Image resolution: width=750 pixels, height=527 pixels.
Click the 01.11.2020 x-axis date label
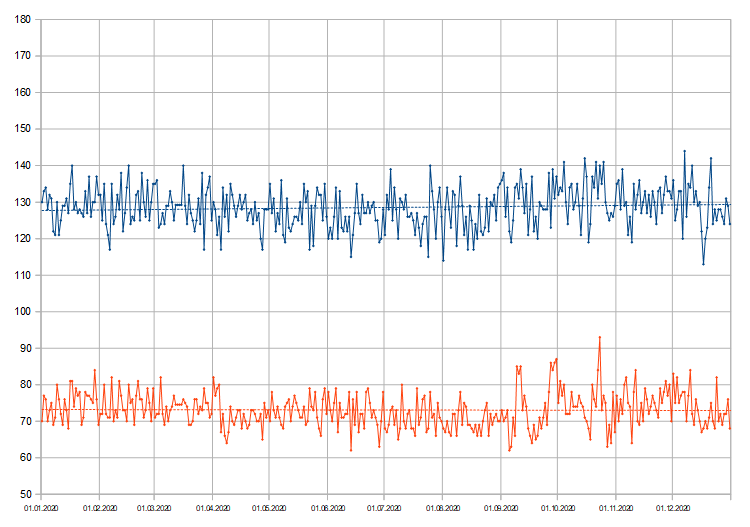click(615, 508)
